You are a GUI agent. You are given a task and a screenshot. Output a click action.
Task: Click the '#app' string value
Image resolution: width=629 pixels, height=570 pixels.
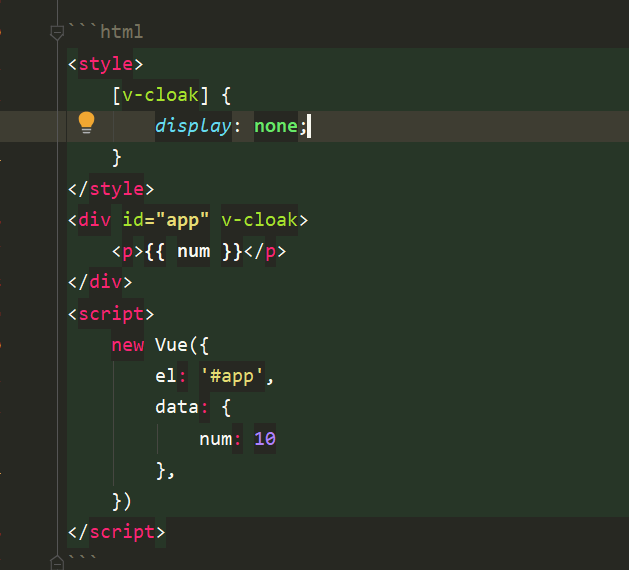232,376
